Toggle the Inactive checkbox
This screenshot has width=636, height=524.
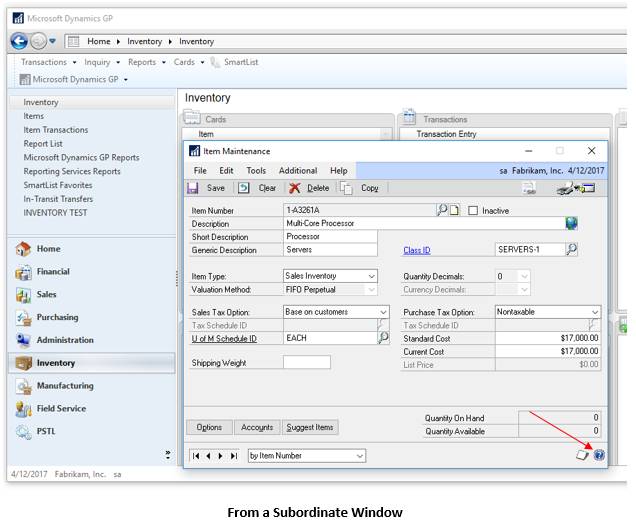tap(474, 211)
